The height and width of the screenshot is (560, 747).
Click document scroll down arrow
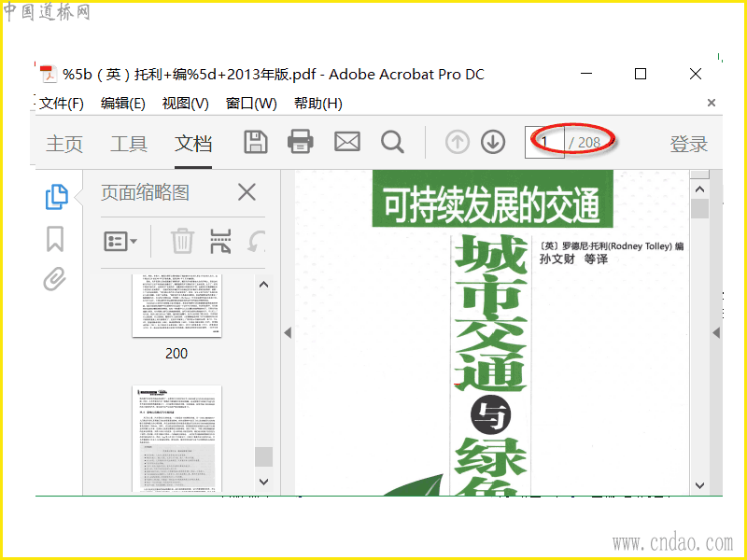pyautogui.click(x=699, y=485)
